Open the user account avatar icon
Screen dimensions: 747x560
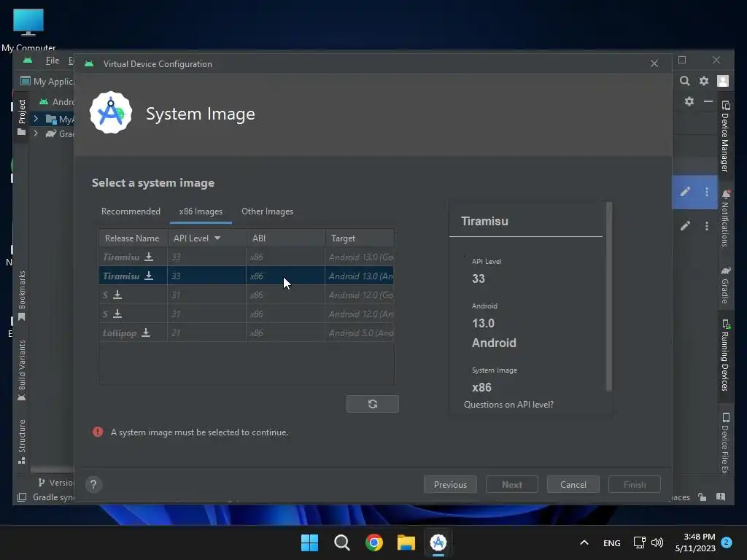coord(723,81)
